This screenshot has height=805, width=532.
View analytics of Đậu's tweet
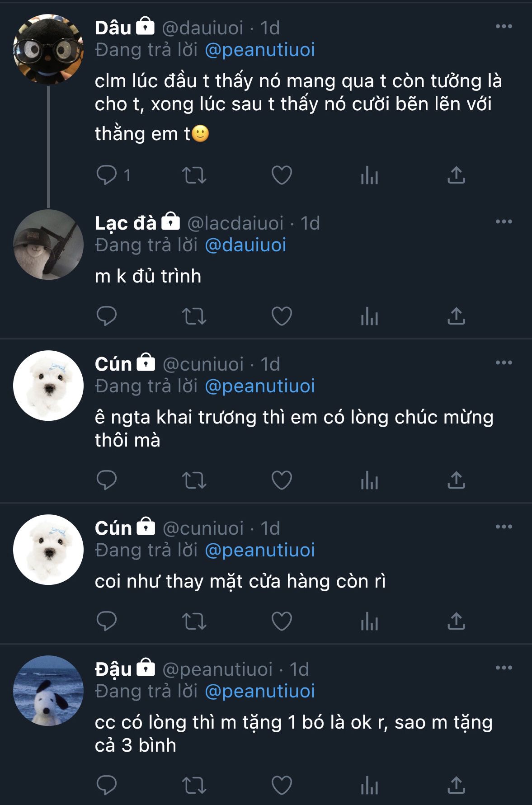click(369, 786)
